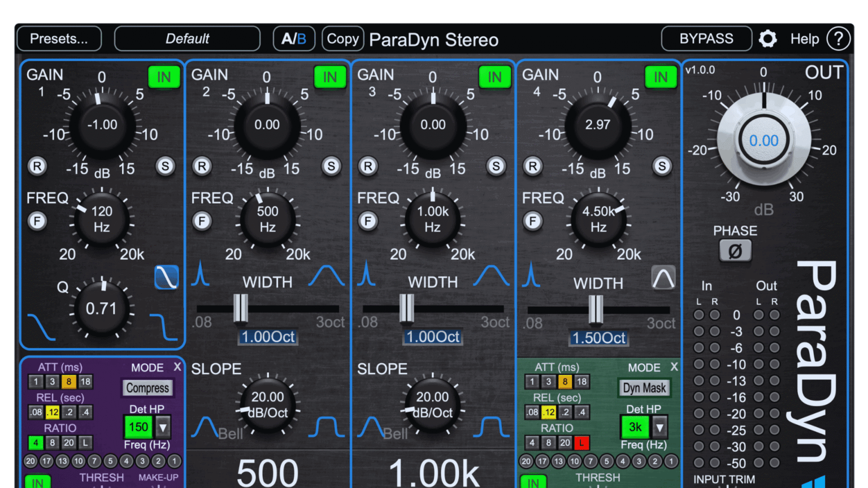Open band 1 Compress mode selector
Viewport: 868px width, 488px height.
(x=147, y=388)
